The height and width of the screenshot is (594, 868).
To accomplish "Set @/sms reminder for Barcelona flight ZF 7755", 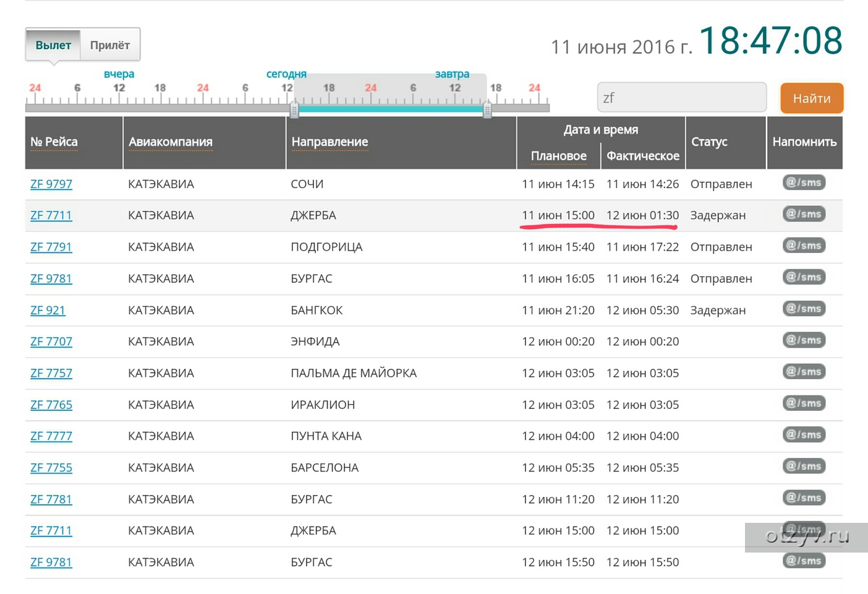I will 804,467.
